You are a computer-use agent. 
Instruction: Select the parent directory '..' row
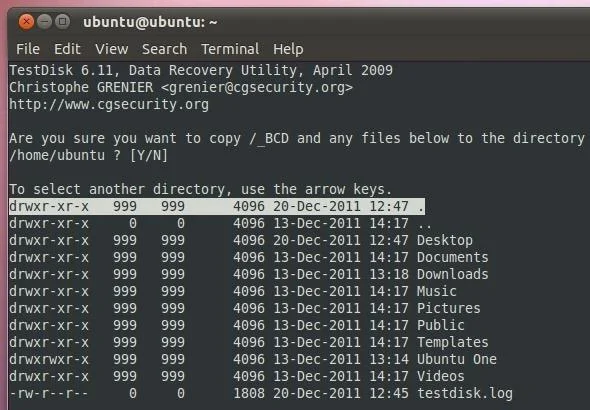click(220, 223)
